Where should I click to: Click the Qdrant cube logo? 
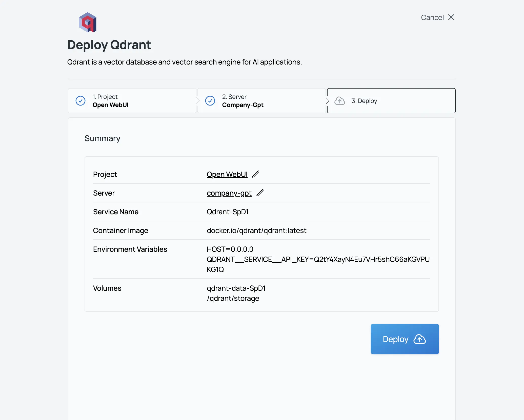pyautogui.click(x=88, y=22)
